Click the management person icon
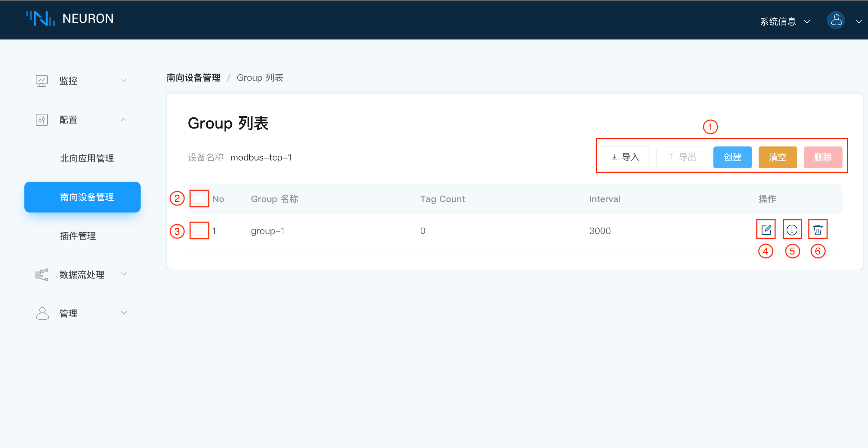 pyautogui.click(x=42, y=313)
